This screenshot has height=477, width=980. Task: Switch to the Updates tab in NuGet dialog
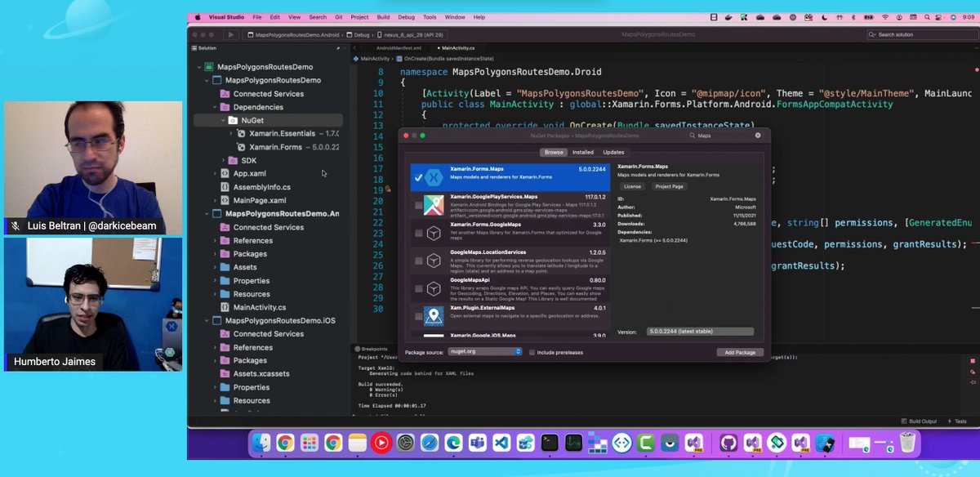click(x=613, y=152)
